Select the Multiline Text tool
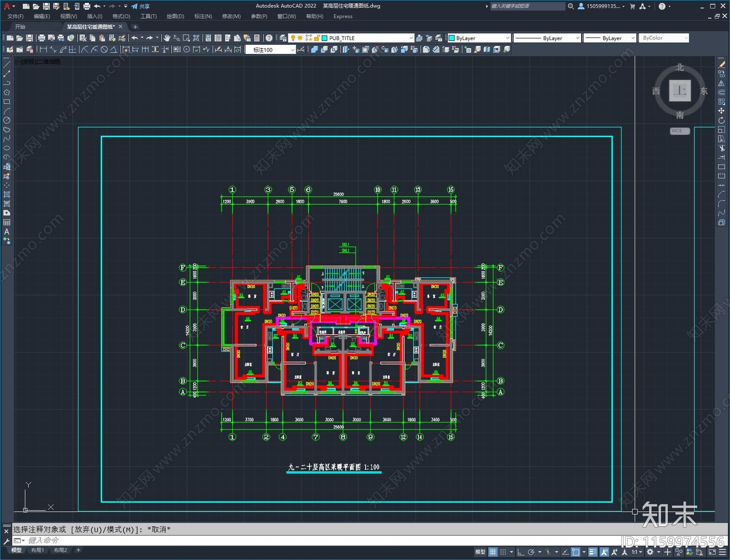This screenshot has width=730, height=560. tap(6, 231)
